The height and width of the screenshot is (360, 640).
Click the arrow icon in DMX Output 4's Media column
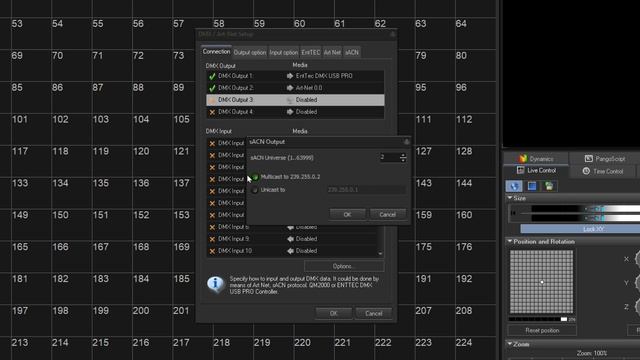pyautogui.click(x=290, y=112)
